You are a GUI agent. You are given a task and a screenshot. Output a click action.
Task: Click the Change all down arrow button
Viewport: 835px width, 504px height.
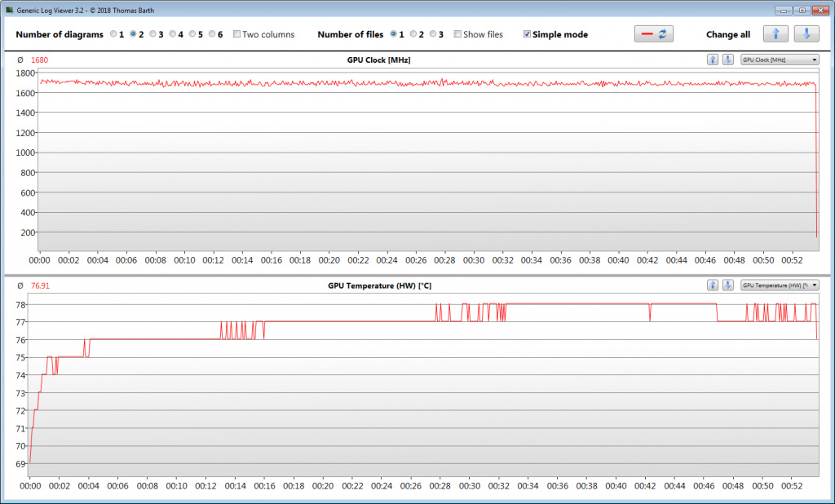806,34
